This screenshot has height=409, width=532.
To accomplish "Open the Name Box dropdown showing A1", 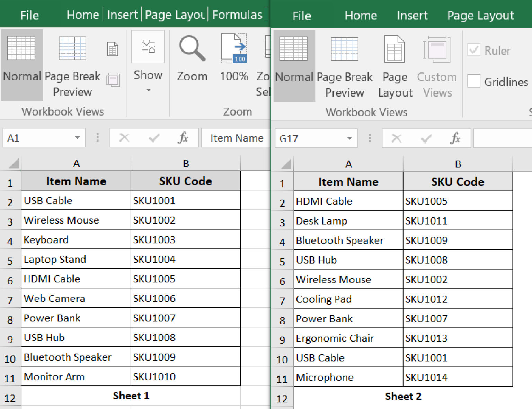I will point(77,137).
